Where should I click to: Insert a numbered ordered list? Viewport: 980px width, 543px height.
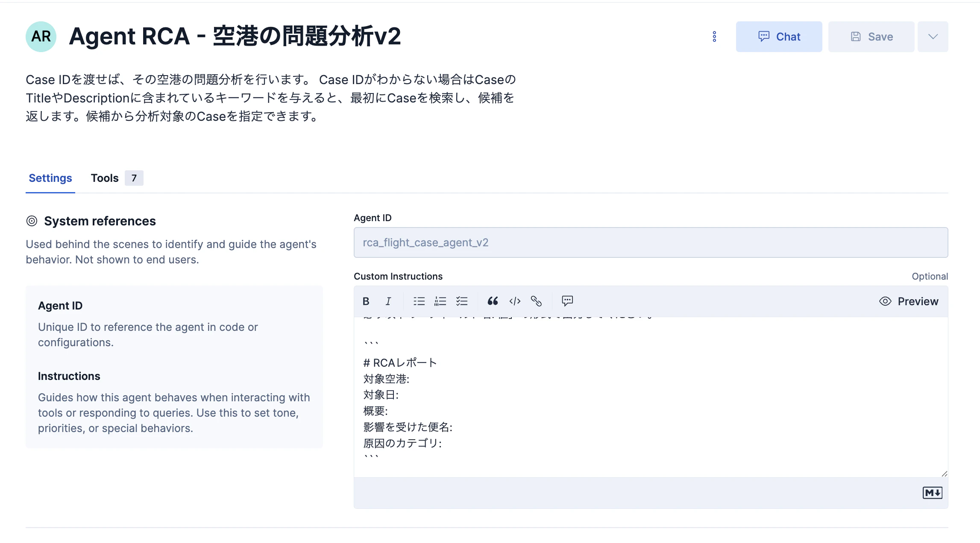pos(440,301)
